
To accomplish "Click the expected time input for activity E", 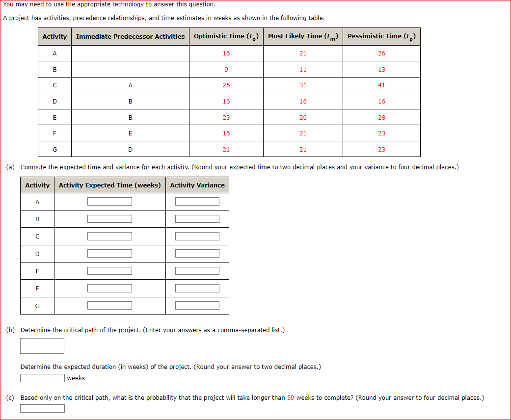I will [x=109, y=270].
